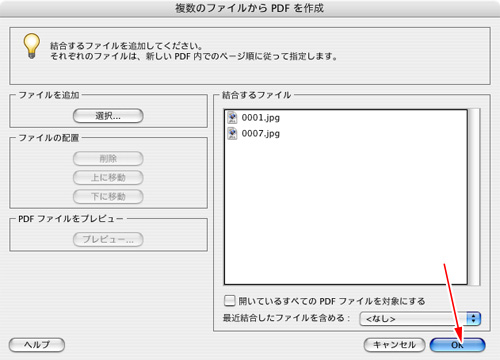Click the ヘルプ button
Viewport: 500px width, 360px height.
(x=37, y=345)
